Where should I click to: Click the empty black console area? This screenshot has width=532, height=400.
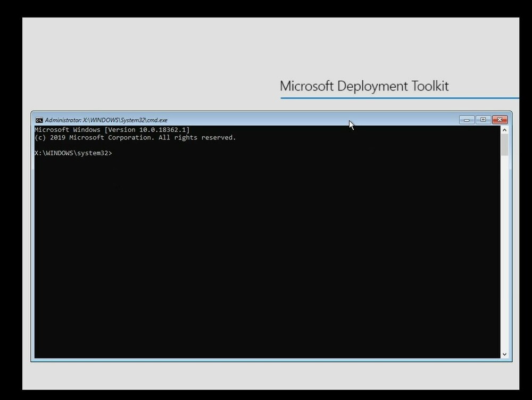(x=266, y=255)
